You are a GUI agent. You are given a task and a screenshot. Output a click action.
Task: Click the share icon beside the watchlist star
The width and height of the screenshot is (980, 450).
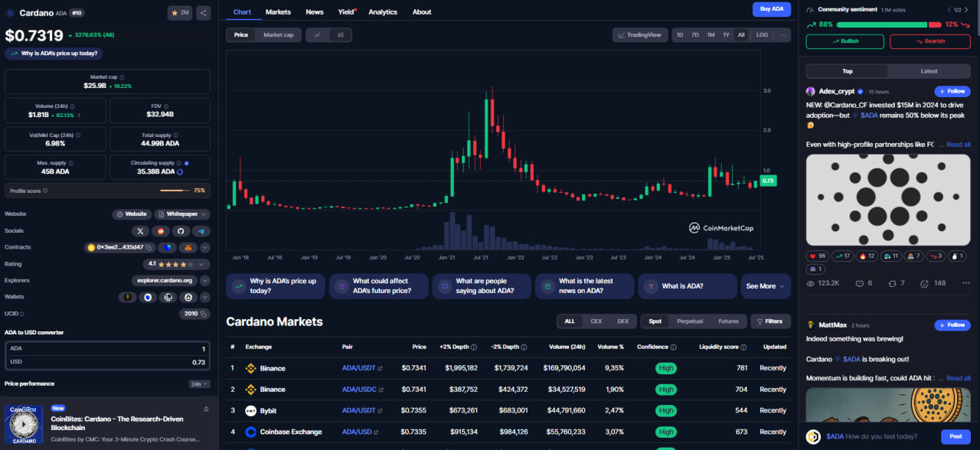[x=203, y=13]
